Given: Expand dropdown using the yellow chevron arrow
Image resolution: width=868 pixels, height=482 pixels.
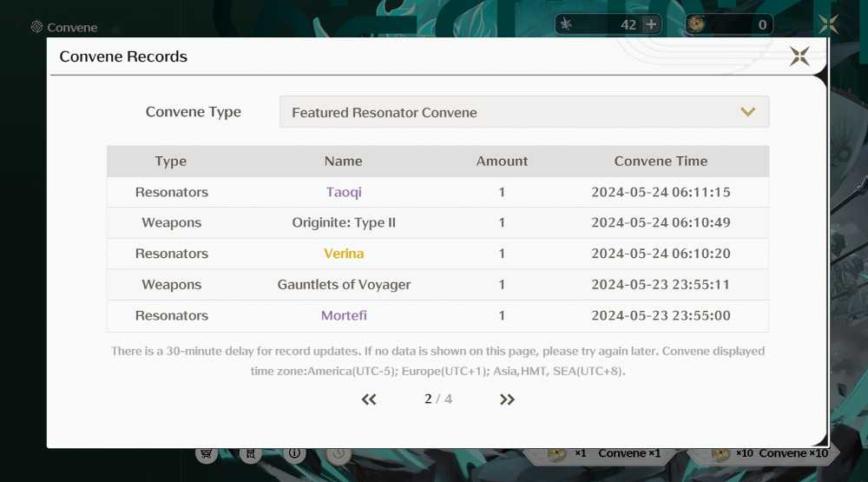Looking at the screenshot, I should (748, 112).
